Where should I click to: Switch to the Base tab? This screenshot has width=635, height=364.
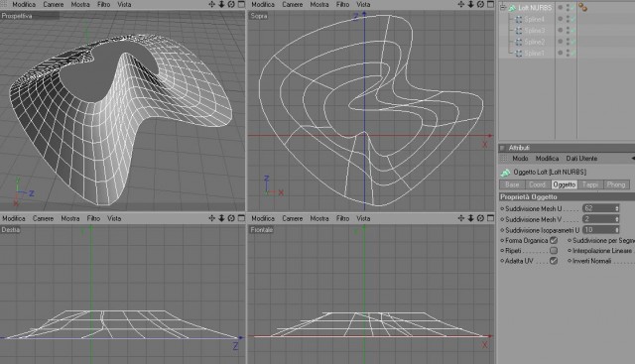click(512, 184)
